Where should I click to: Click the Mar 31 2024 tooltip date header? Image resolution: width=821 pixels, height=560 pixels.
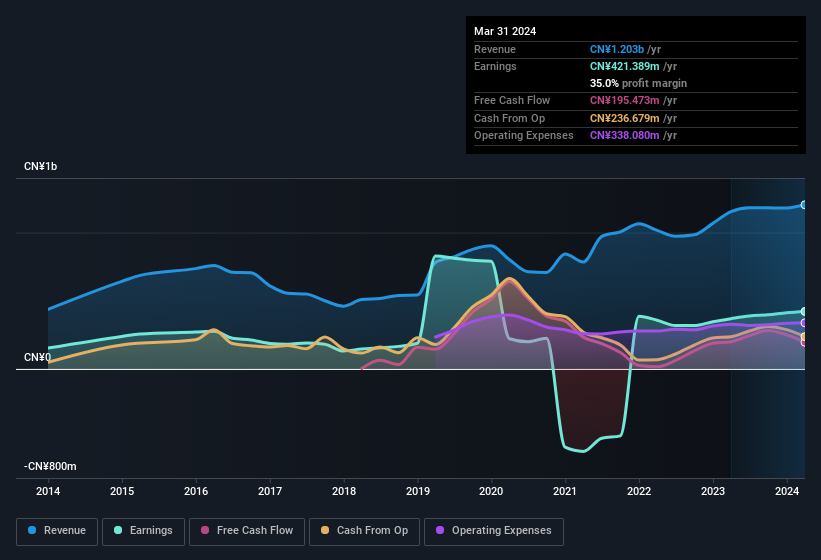[x=505, y=31]
